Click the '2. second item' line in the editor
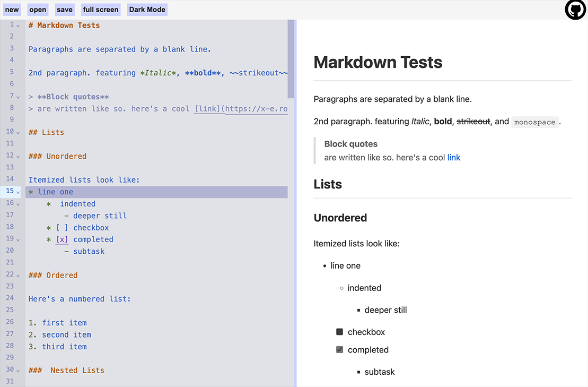This screenshot has height=387, width=588. coord(60,335)
